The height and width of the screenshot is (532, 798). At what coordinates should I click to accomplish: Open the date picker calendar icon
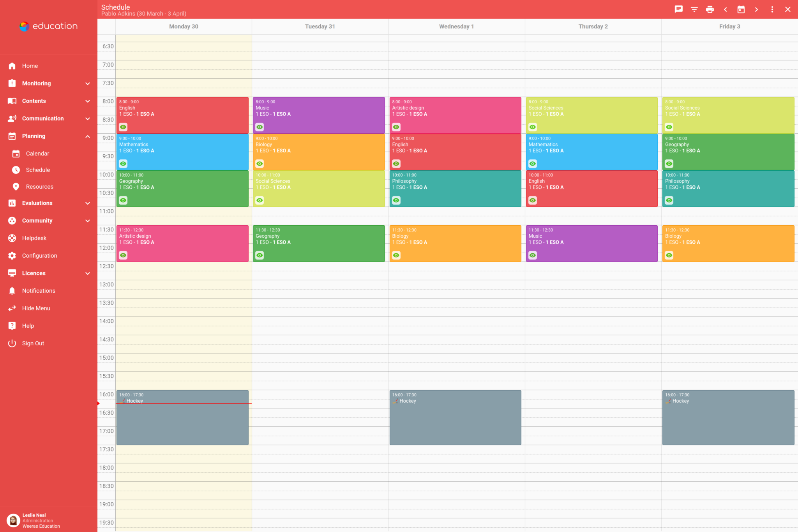[x=741, y=9]
